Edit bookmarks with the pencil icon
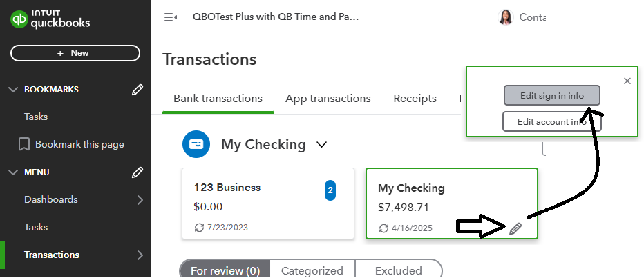644x278 pixels. (x=138, y=89)
